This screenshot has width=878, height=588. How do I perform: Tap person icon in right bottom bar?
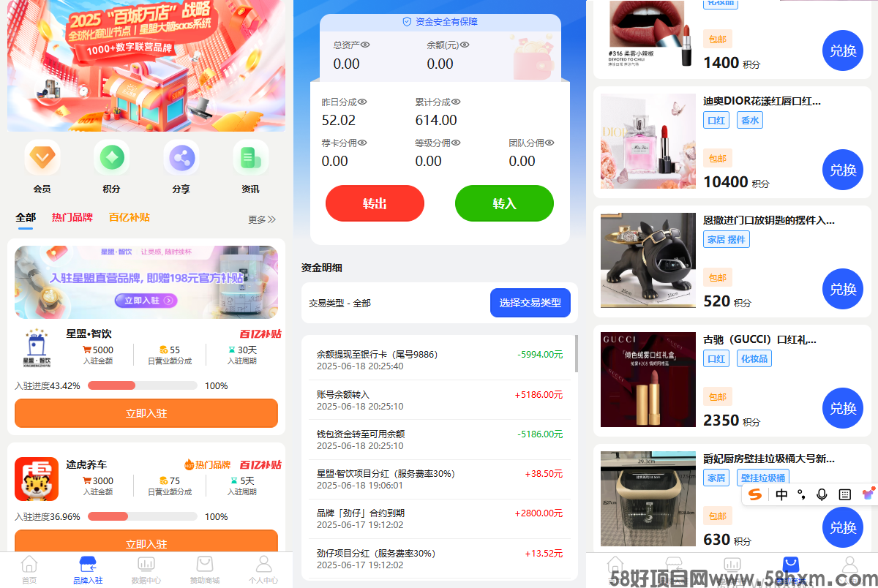pyautogui.click(x=849, y=564)
